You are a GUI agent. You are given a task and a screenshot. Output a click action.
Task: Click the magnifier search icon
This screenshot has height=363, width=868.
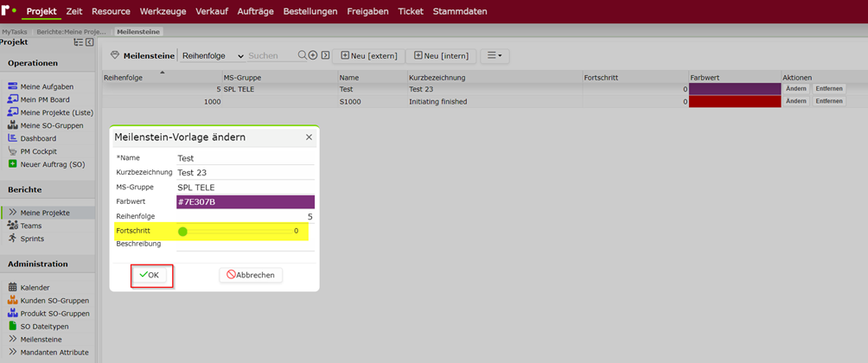click(303, 55)
